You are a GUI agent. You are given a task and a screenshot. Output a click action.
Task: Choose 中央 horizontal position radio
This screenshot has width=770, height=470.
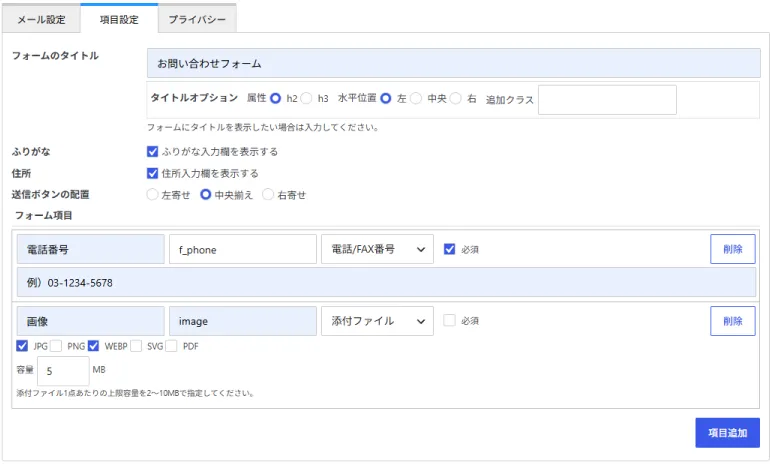(x=416, y=98)
